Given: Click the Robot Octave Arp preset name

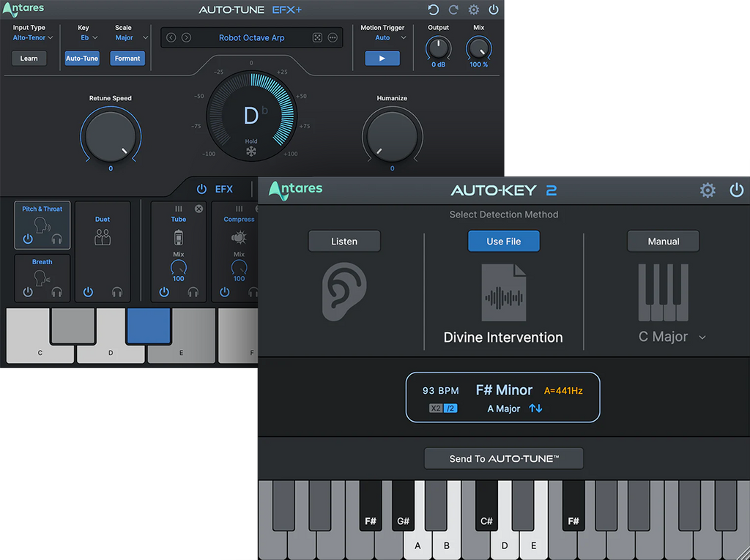Looking at the screenshot, I should point(252,38).
